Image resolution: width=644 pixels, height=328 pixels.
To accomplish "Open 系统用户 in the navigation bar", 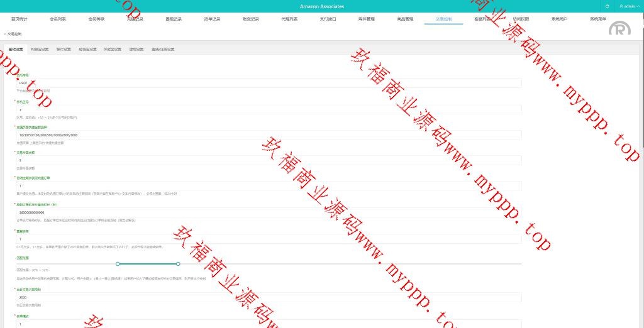I will point(559,19).
